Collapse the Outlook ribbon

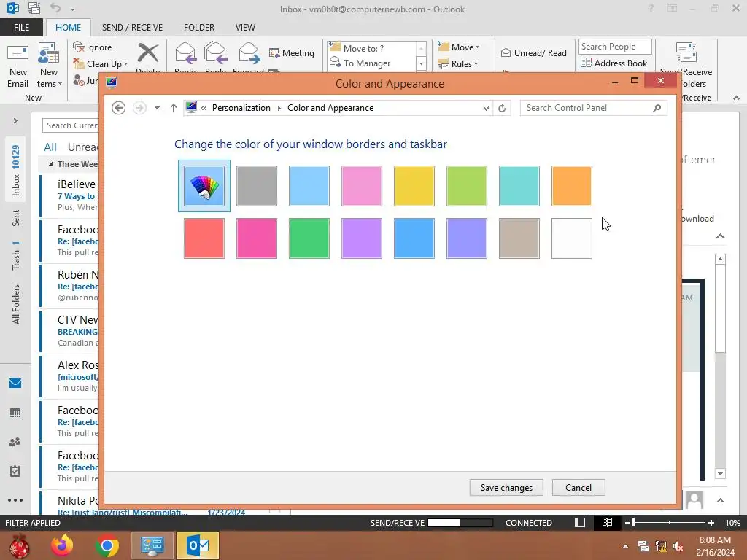pyautogui.click(x=737, y=98)
